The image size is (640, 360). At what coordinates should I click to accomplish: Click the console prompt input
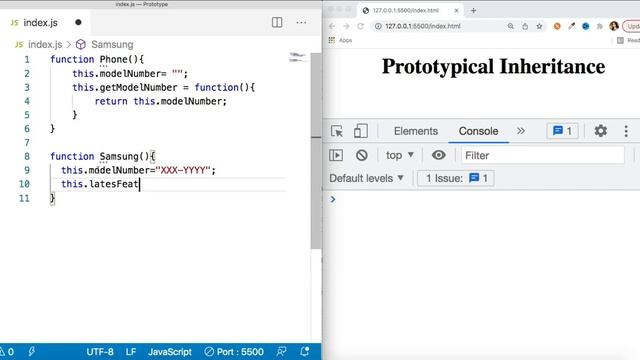point(486,199)
